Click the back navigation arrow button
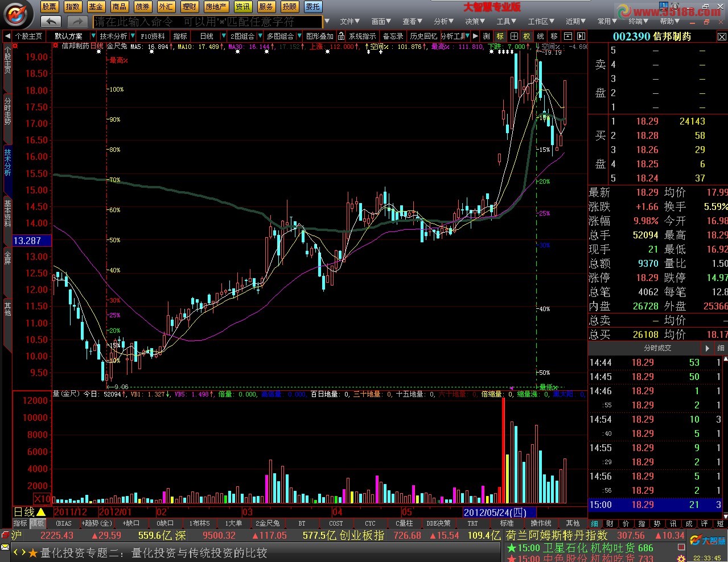Image resolution: width=728 pixels, height=562 pixels. pos(51,22)
